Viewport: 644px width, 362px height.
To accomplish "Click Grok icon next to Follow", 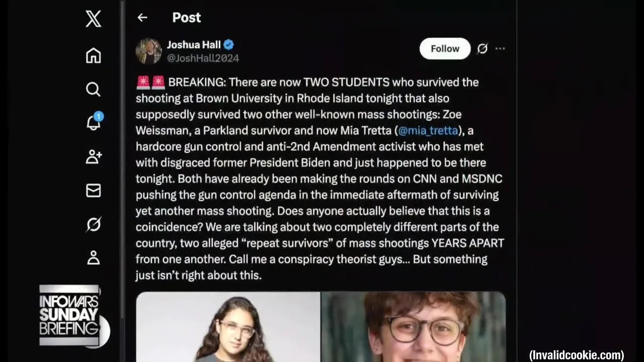I will coord(482,48).
